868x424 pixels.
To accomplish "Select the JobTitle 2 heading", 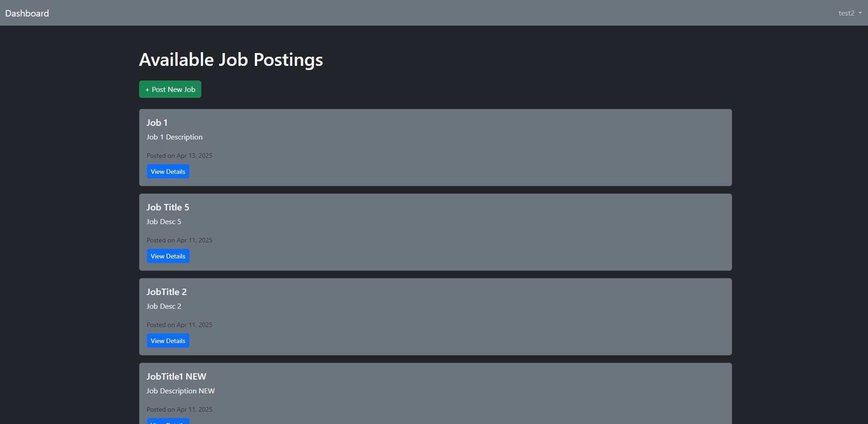I will [x=167, y=292].
